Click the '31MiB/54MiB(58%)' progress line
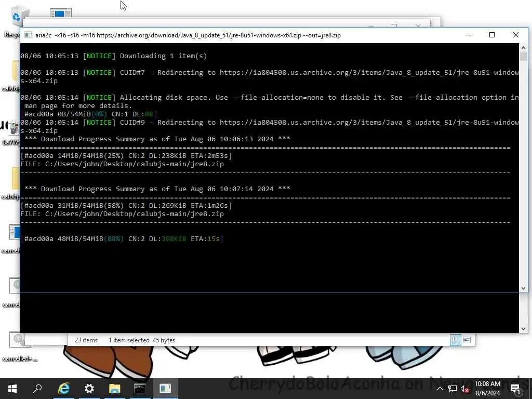This screenshot has height=399, width=532. coord(126,206)
